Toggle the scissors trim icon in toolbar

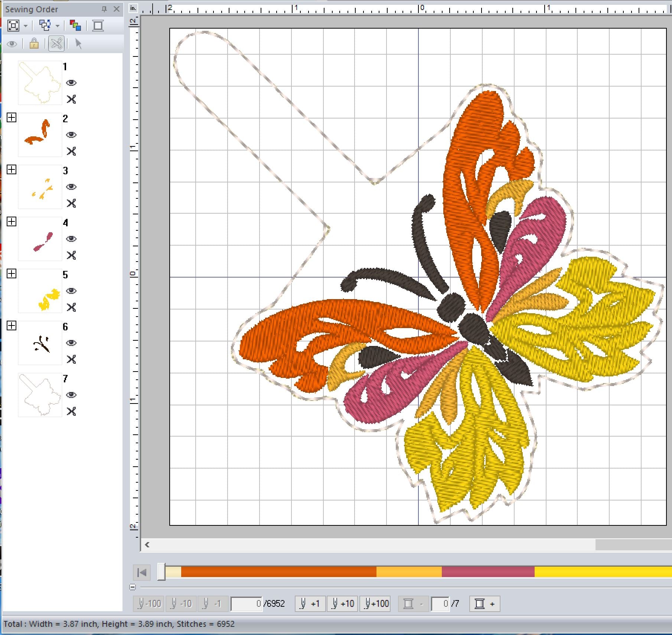tap(56, 44)
